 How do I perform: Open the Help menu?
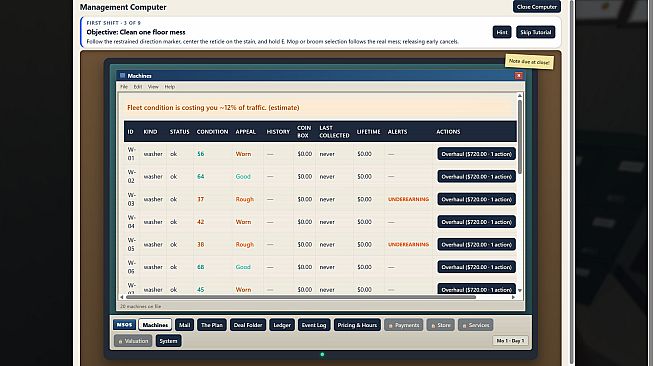(x=170, y=87)
